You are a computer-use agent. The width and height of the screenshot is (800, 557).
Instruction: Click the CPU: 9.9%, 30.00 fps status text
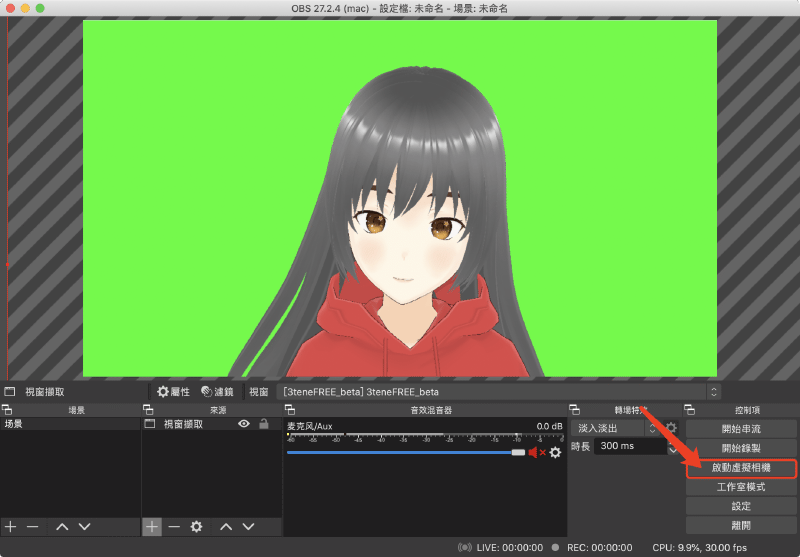699,548
